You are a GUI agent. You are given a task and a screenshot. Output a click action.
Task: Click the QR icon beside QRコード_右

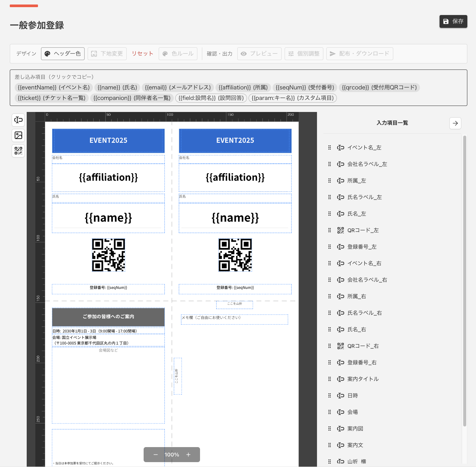(341, 346)
